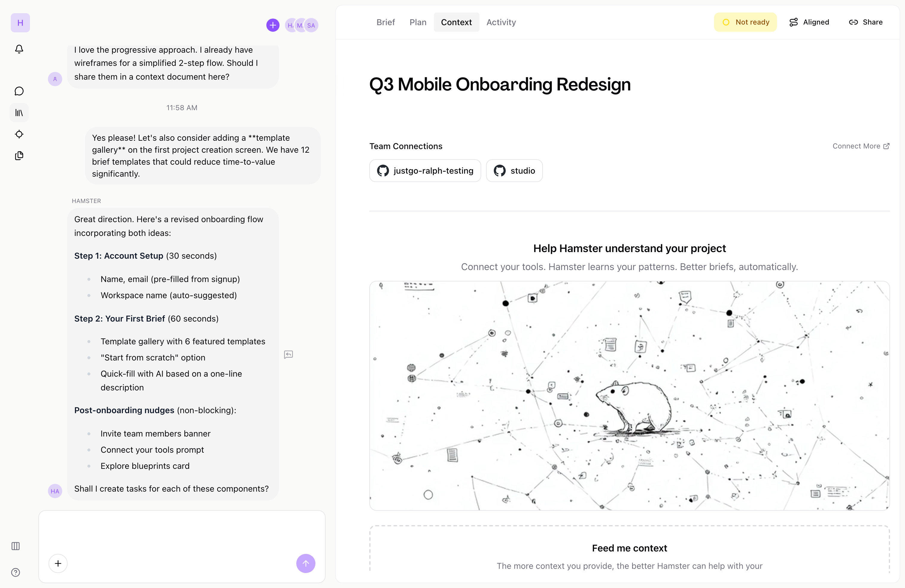Switch to the Brief tab
This screenshot has height=588, width=905.
point(385,22)
